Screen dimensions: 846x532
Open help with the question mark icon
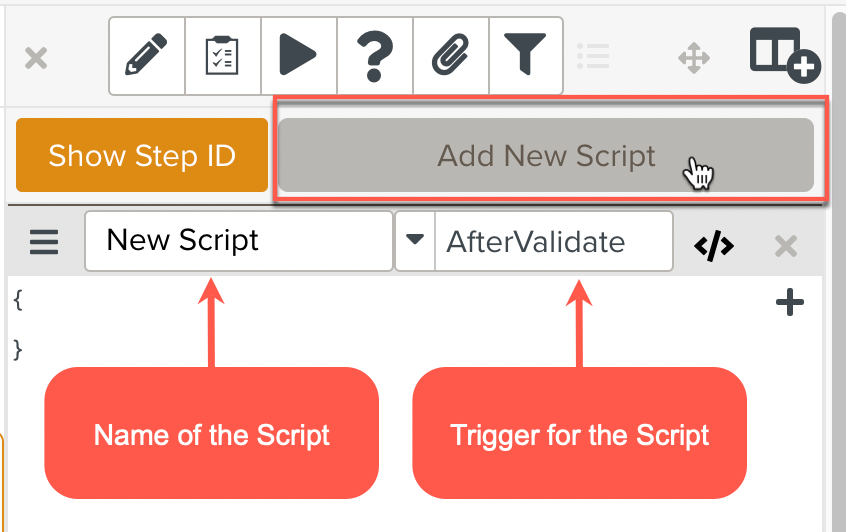pos(374,56)
